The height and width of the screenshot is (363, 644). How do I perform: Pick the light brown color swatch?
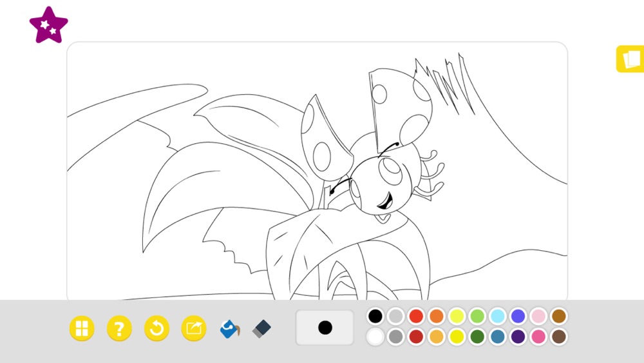(x=559, y=316)
